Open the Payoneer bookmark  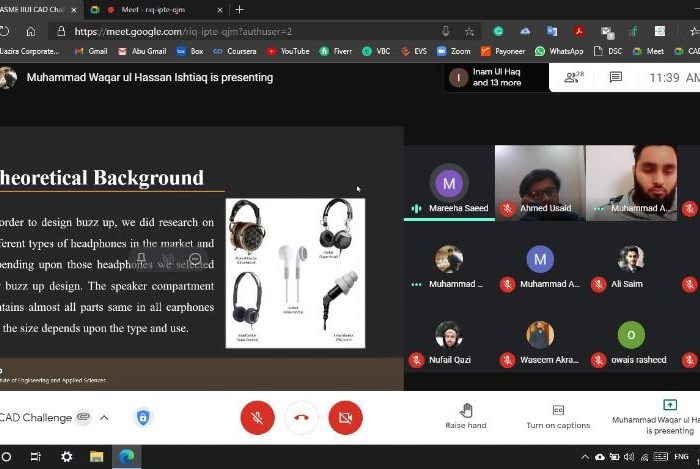503,51
